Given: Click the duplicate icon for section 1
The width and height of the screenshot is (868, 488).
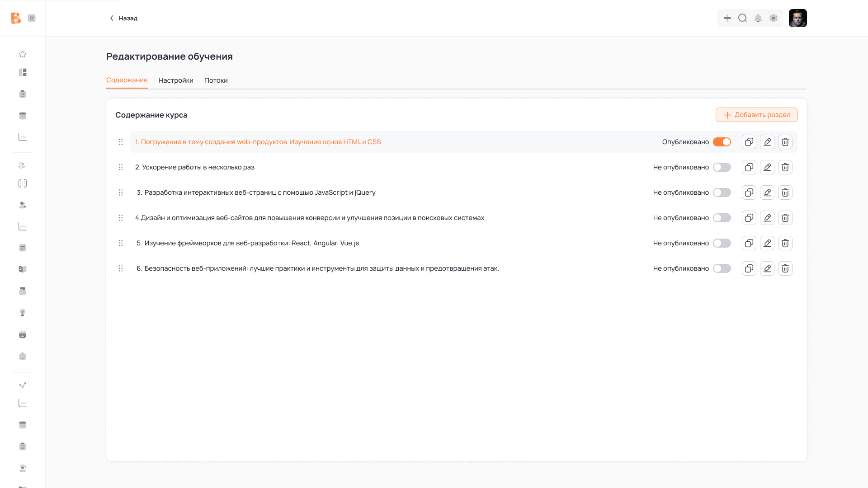Looking at the screenshot, I should coord(749,142).
